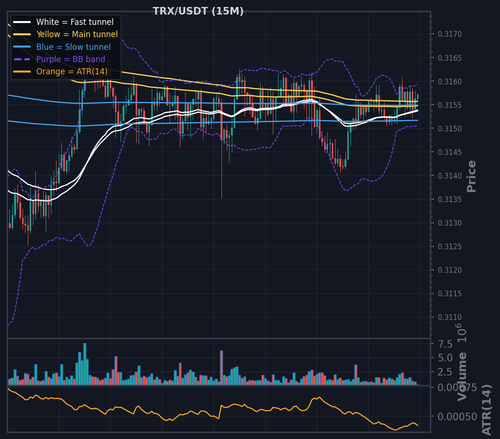Click the 7.5 volume axis label
Screen dimensions: 500x439
[x=445, y=344]
